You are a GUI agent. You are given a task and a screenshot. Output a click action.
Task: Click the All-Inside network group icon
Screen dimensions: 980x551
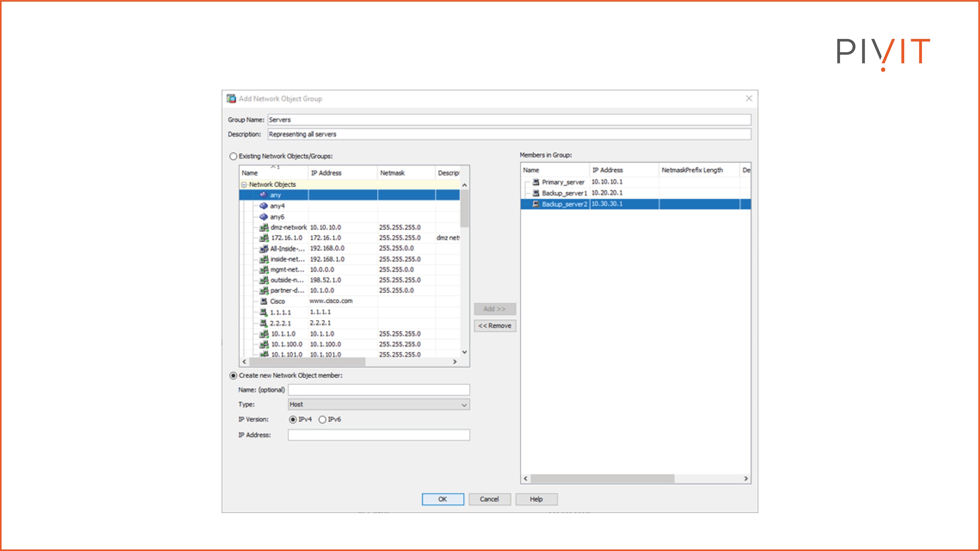[x=264, y=249]
